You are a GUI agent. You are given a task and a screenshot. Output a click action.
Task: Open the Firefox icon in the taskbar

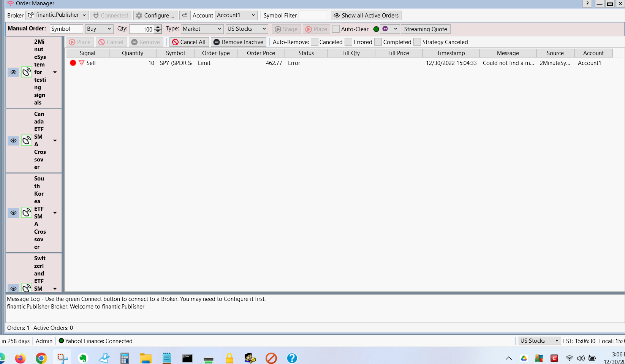tap(20, 358)
